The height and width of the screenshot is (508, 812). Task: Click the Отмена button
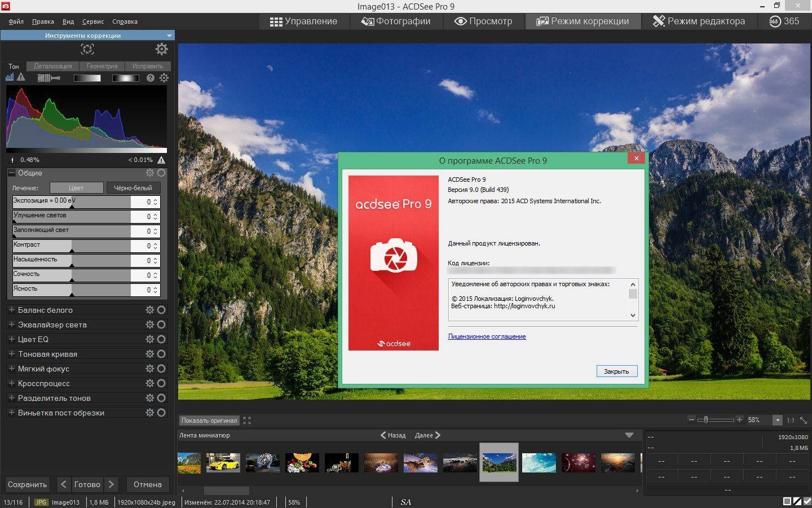pyautogui.click(x=148, y=484)
